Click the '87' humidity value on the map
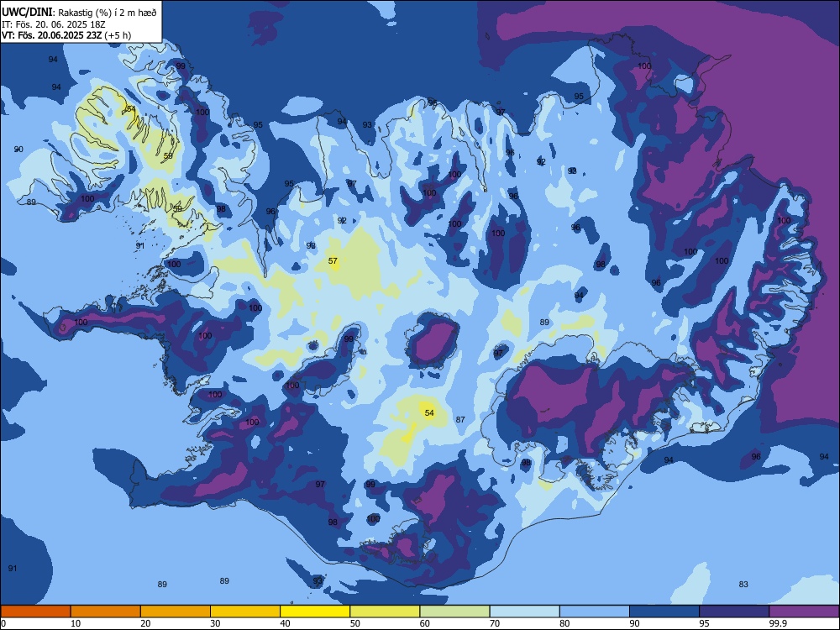Viewport: 840px width, 630px height. (x=460, y=419)
